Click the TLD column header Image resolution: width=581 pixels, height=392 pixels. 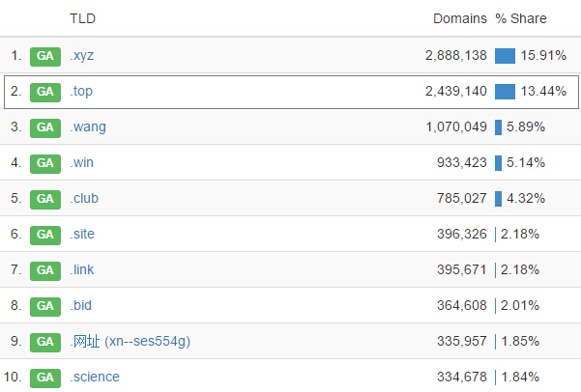click(x=82, y=18)
